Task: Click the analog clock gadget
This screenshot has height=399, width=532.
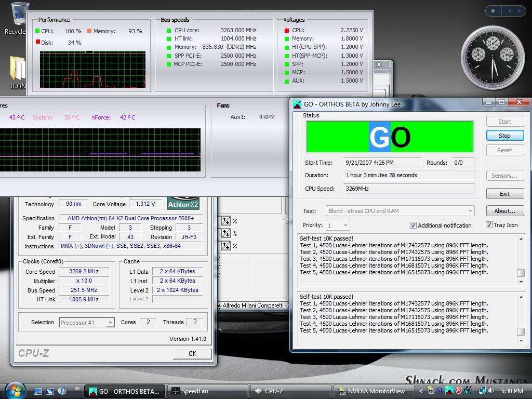Action: [x=493, y=56]
